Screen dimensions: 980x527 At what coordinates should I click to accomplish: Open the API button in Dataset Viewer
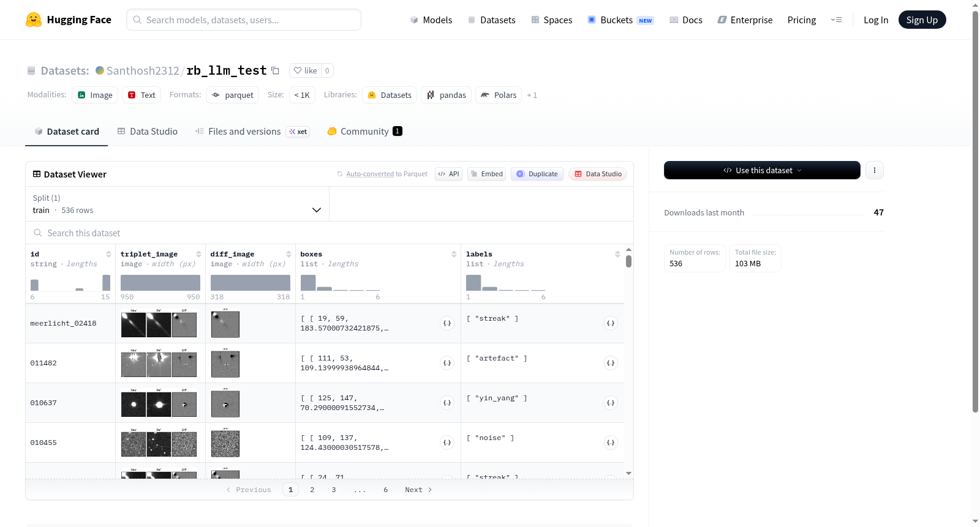click(448, 174)
